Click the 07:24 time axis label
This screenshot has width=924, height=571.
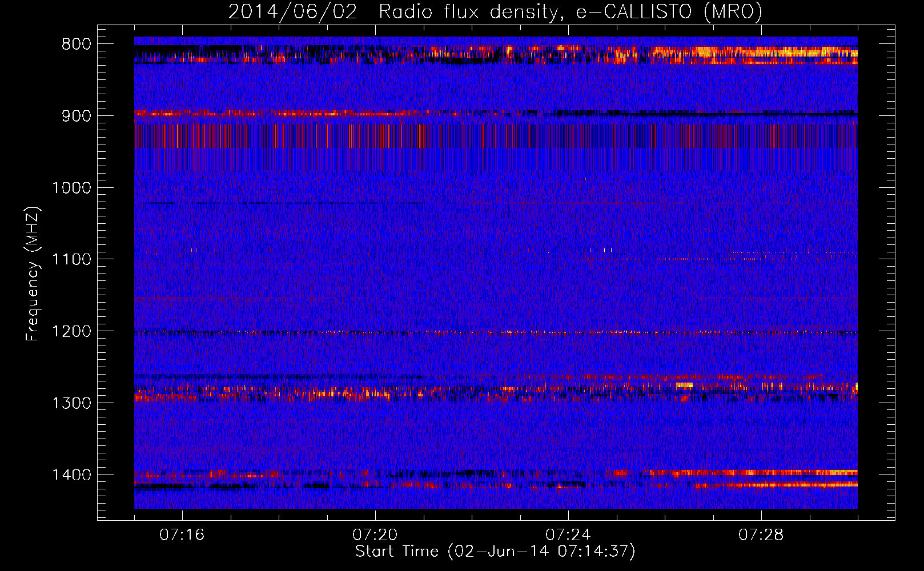point(568,535)
